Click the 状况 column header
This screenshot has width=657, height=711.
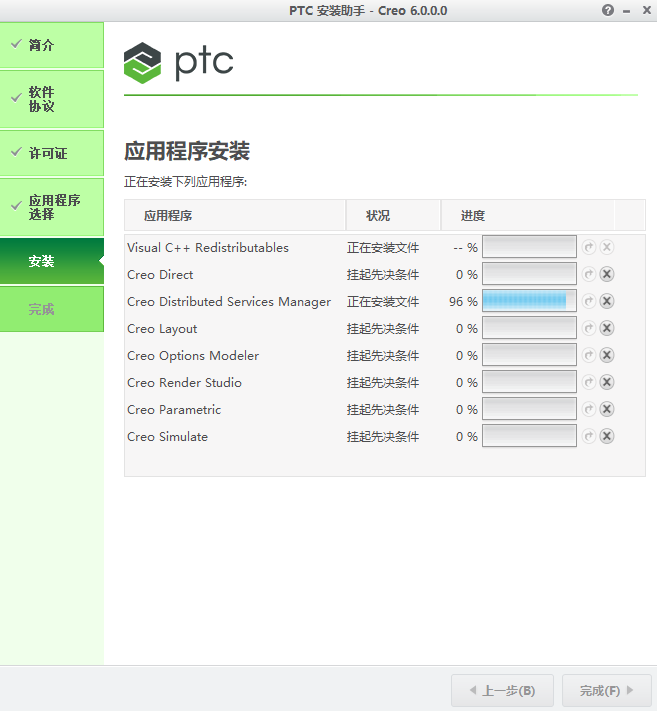(x=393, y=215)
